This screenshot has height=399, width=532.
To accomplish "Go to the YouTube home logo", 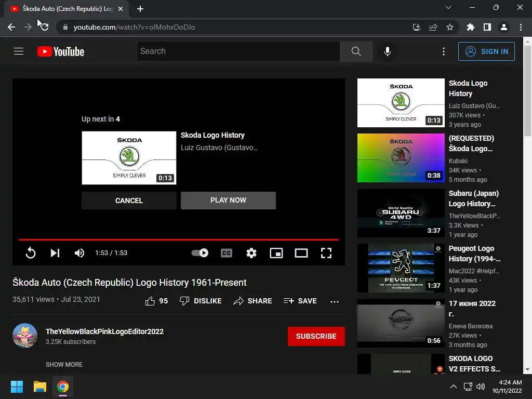I will [x=61, y=51].
